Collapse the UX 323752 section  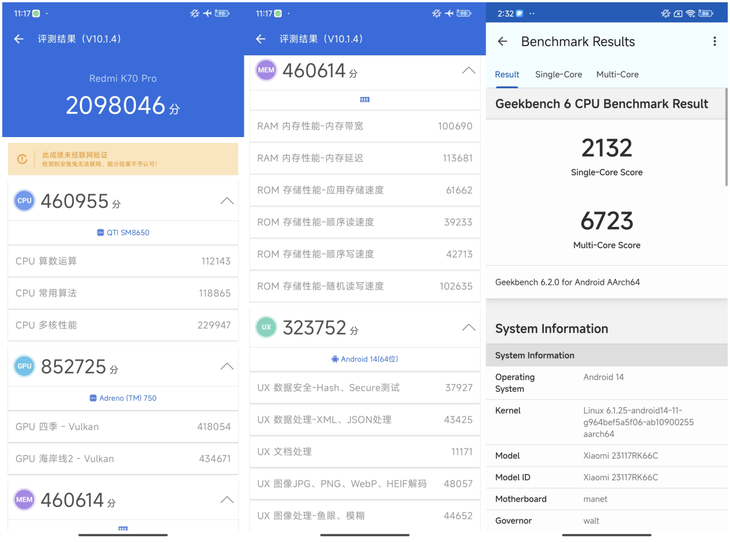point(468,327)
